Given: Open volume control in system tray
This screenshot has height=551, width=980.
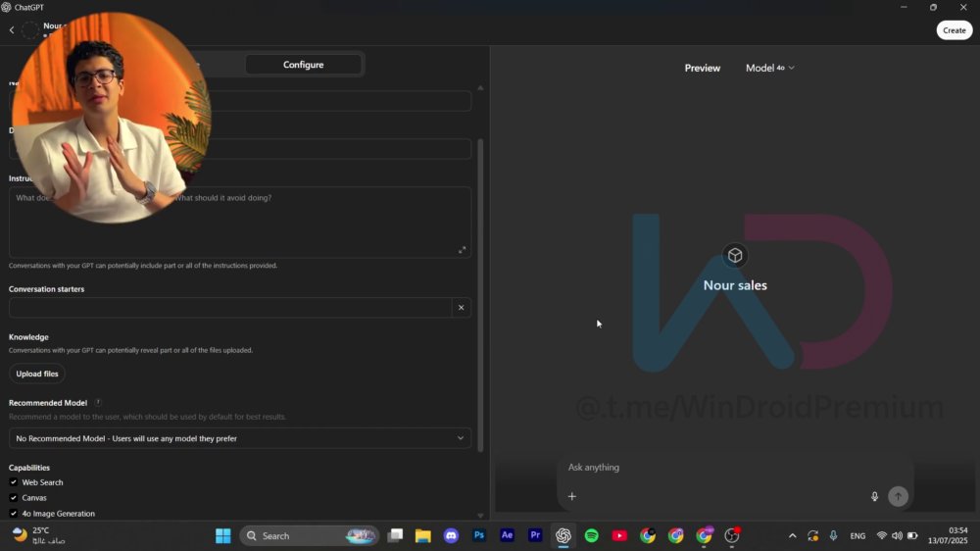Looking at the screenshot, I should point(897,536).
